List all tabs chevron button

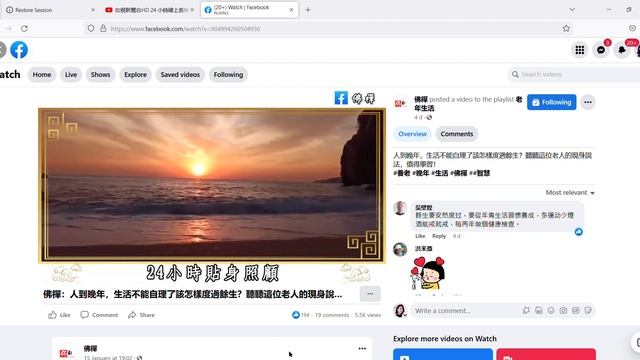point(572,10)
